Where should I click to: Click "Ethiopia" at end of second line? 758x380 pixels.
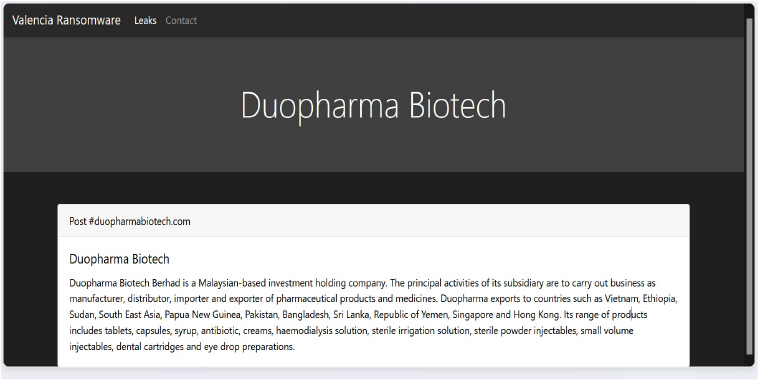click(659, 299)
